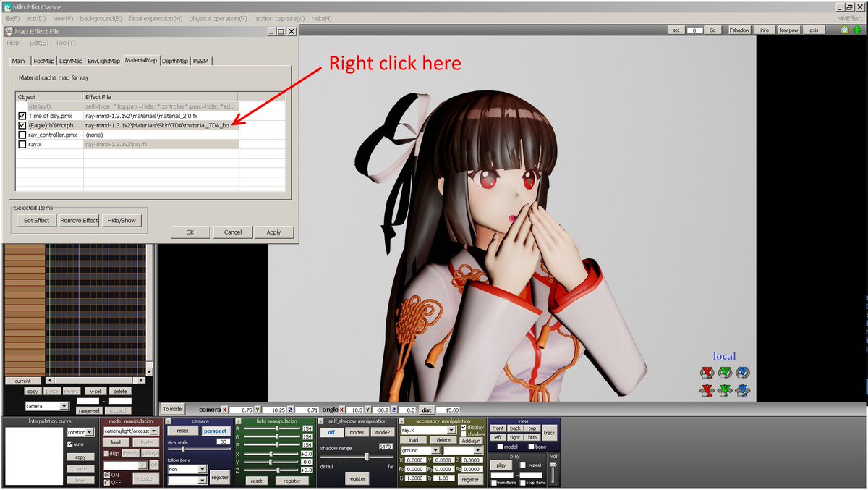Click the timeline vertical scroll down arrow

[150, 371]
